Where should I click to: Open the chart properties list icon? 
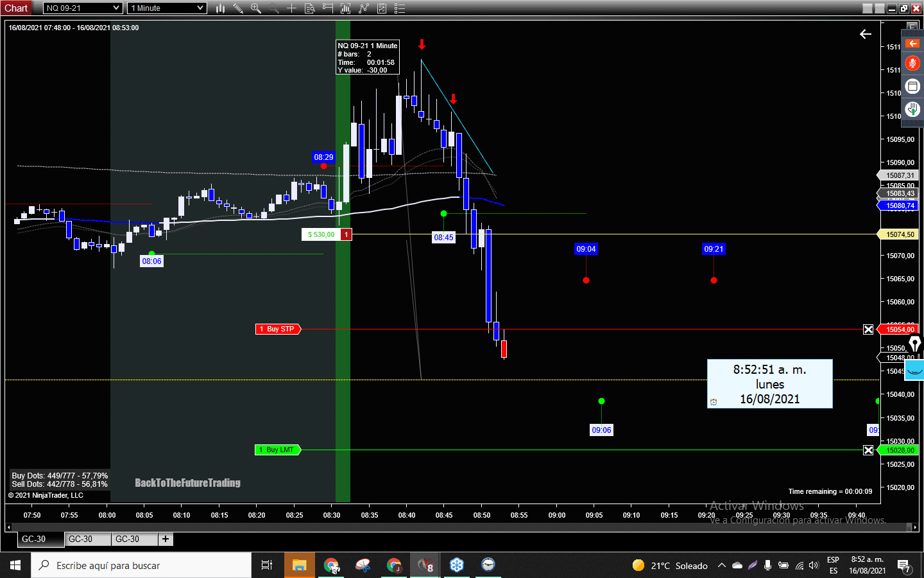point(399,8)
